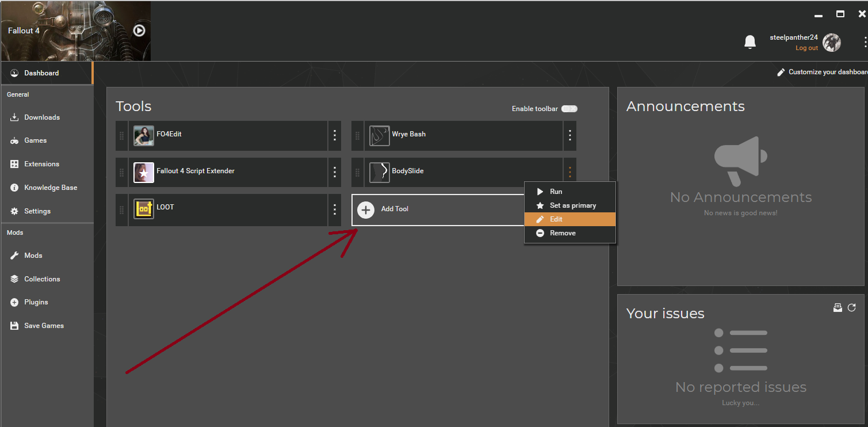This screenshot has width=868, height=427.
Task: Open Collections in the sidebar
Action: 47,279
